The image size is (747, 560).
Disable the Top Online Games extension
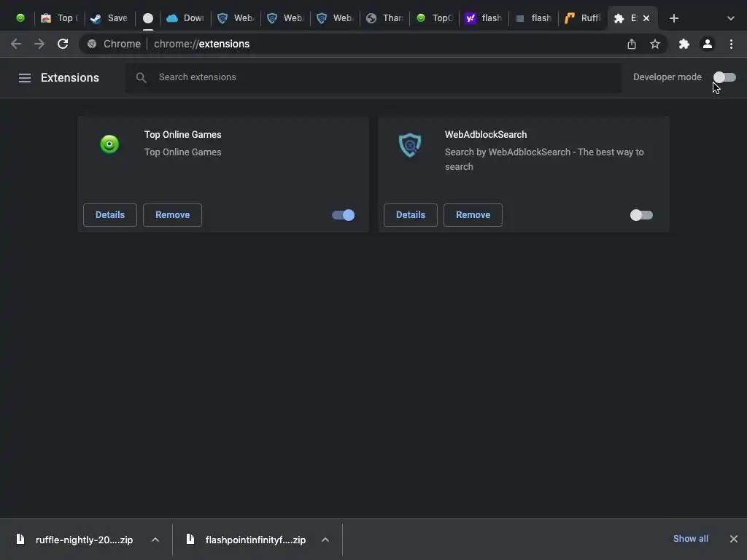tap(343, 215)
